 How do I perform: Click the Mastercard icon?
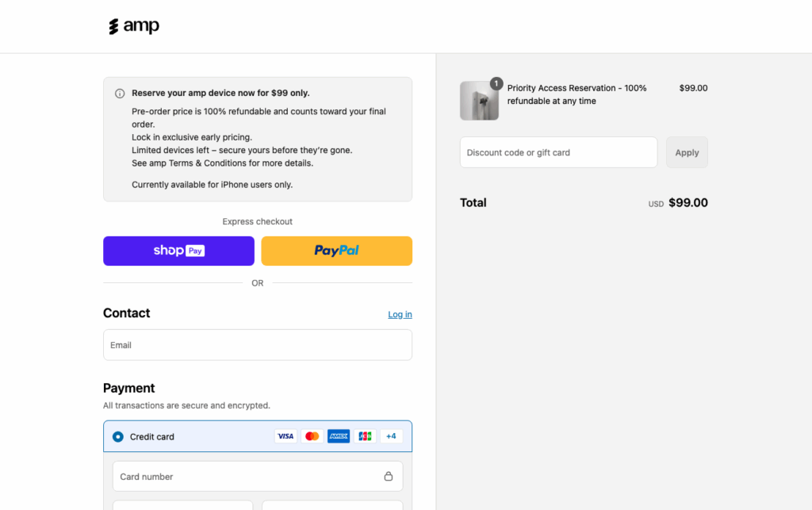pyautogui.click(x=312, y=436)
